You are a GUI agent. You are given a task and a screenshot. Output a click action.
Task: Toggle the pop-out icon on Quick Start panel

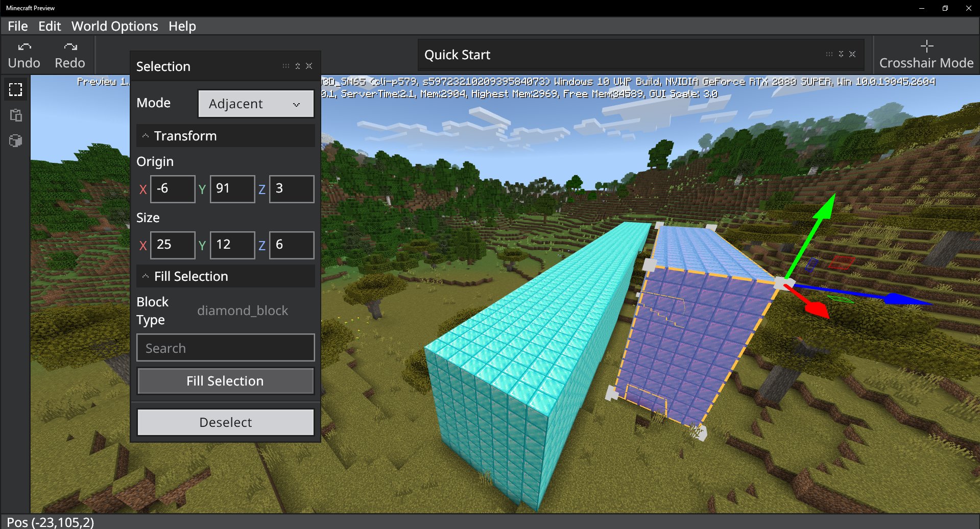[x=840, y=54]
